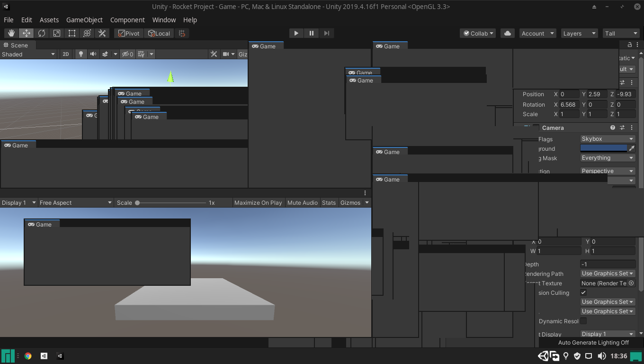Click Position Y field showing 2.59
The image size is (644, 364).
pyautogui.click(x=598, y=94)
